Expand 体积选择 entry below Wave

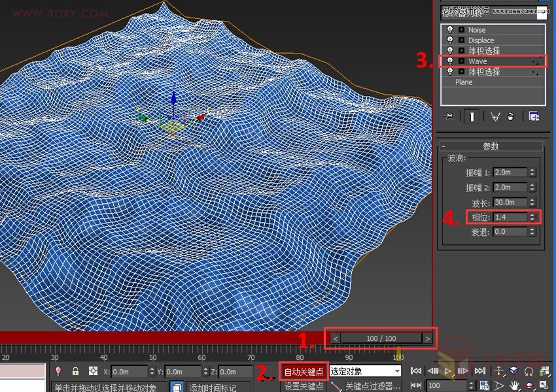tap(461, 71)
